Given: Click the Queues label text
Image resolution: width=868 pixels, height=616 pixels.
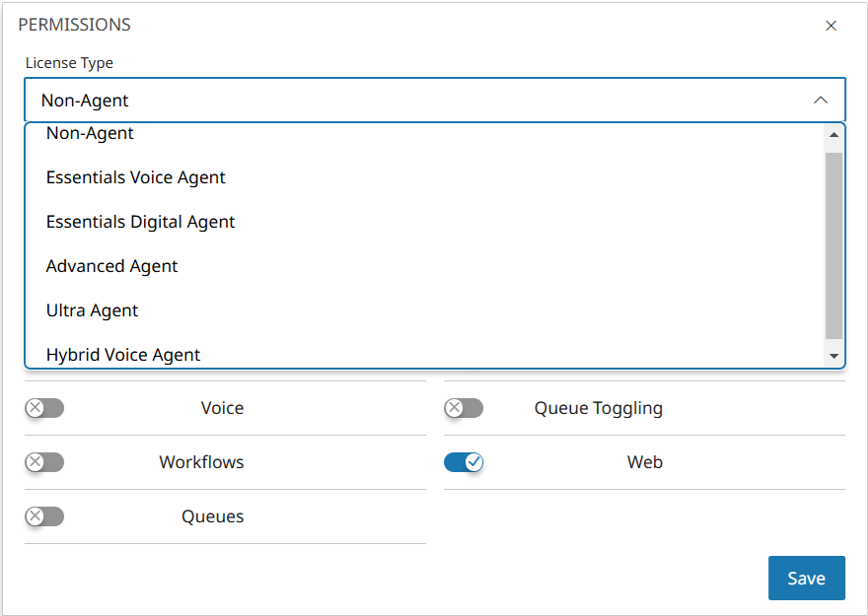Looking at the screenshot, I should (213, 516).
